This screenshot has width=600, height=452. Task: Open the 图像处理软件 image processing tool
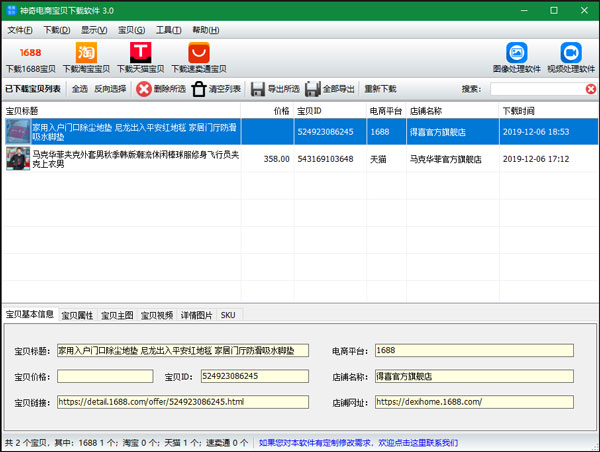[x=516, y=52]
